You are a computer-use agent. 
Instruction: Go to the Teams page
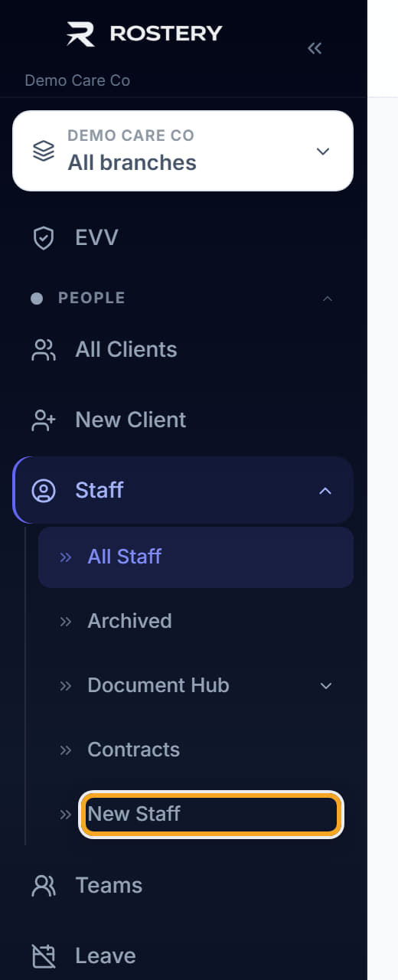pyautogui.click(x=109, y=886)
